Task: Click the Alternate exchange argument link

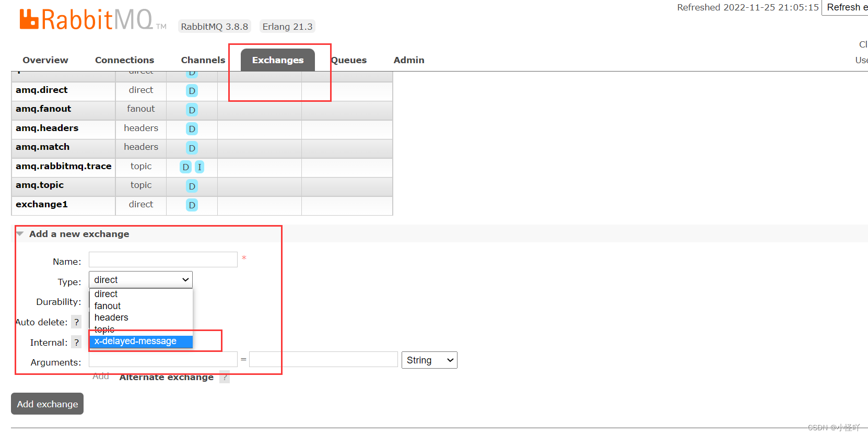Action: pos(167,377)
